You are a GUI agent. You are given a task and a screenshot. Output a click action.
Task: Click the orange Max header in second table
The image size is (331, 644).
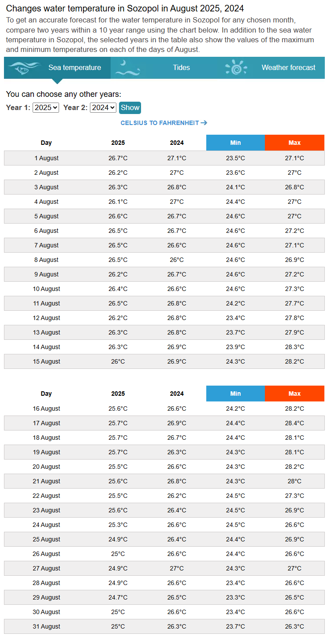click(294, 394)
